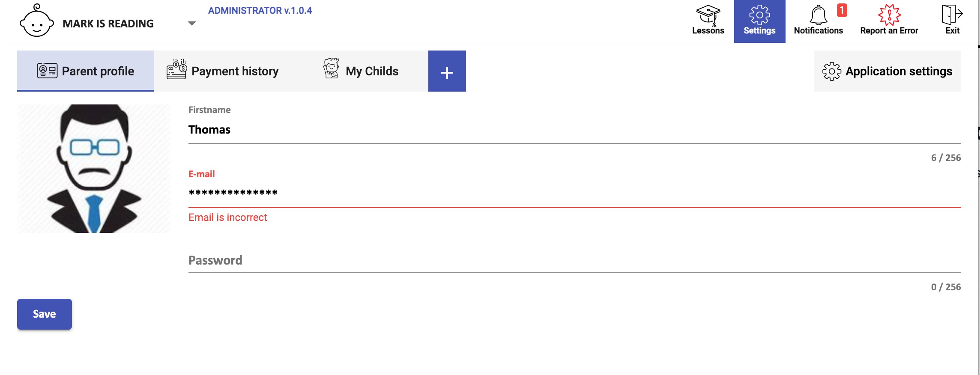Expand the Mark Is Reading dropdown arrow
Viewport: 980px width, 375px height.
tap(192, 24)
